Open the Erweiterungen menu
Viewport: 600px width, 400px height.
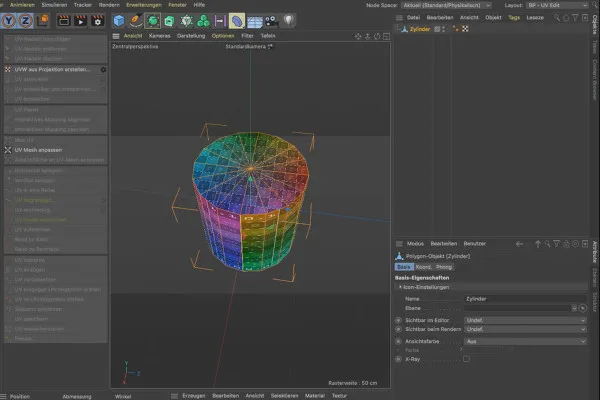coord(144,5)
